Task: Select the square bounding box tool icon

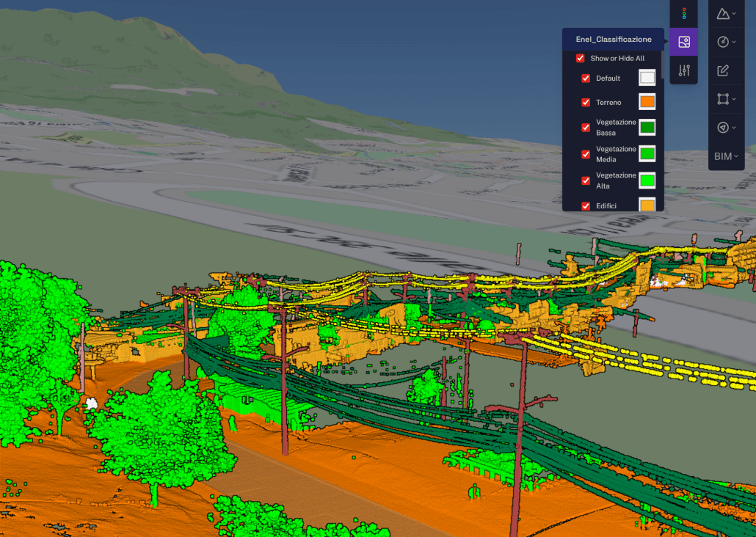Action: click(722, 99)
